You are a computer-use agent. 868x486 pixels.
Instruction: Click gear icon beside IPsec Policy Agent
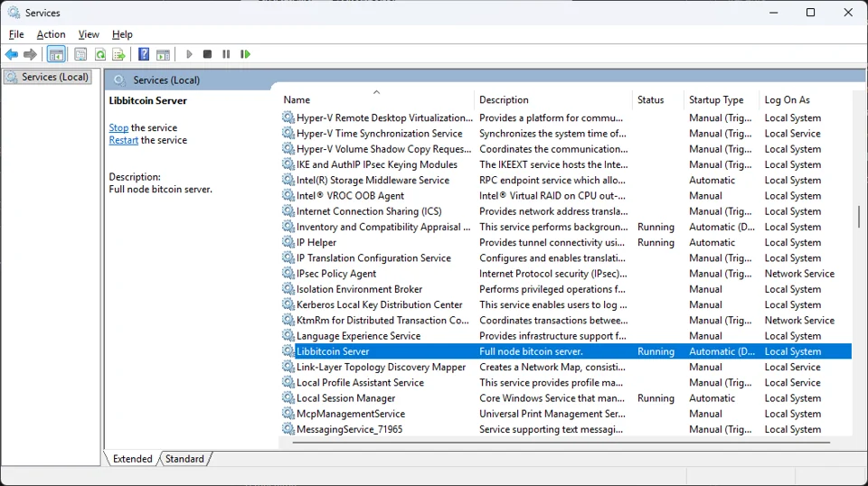pyautogui.click(x=288, y=273)
